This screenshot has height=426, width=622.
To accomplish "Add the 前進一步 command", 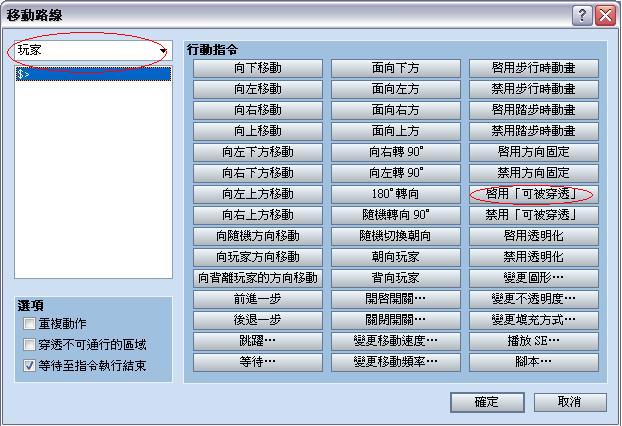I will tap(258, 299).
